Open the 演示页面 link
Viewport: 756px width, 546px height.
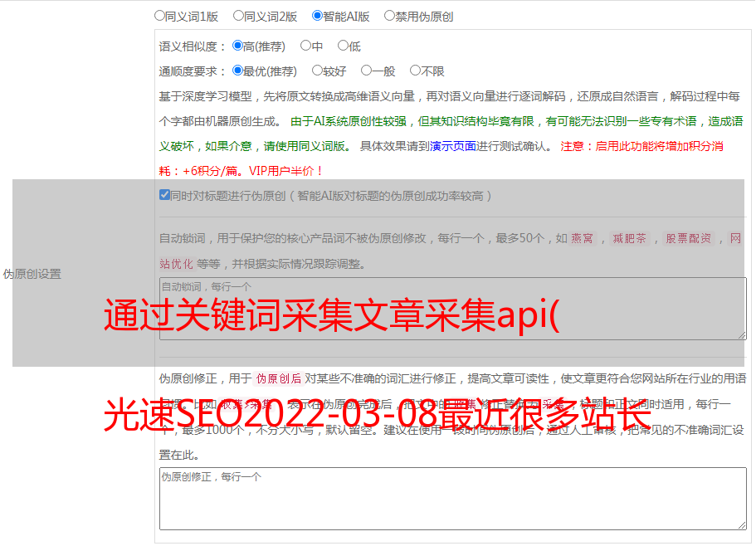coord(452,146)
